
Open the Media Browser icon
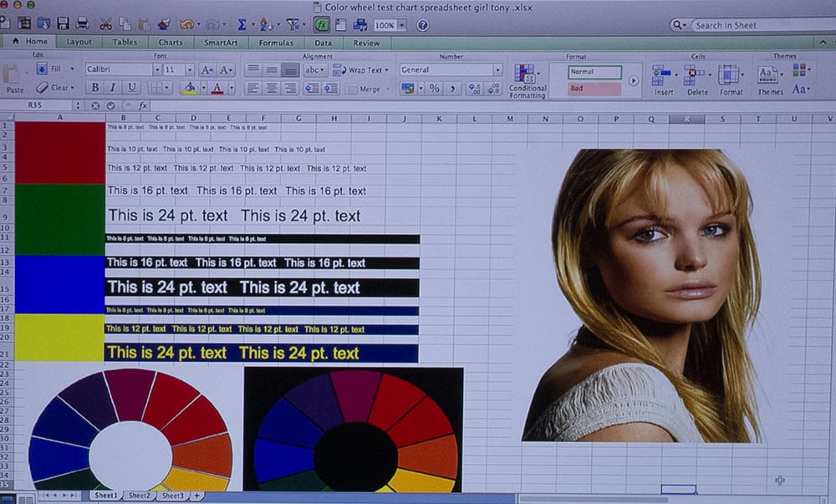(360, 24)
